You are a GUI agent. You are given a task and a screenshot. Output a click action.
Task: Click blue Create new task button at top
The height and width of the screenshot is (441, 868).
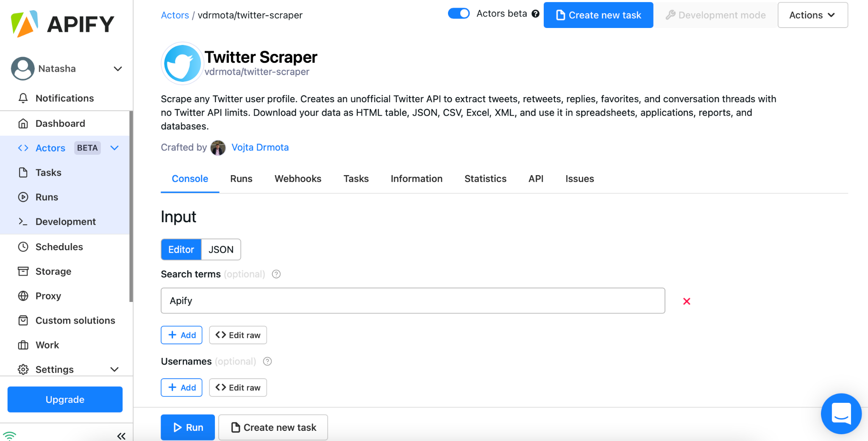(x=598, y=15)
